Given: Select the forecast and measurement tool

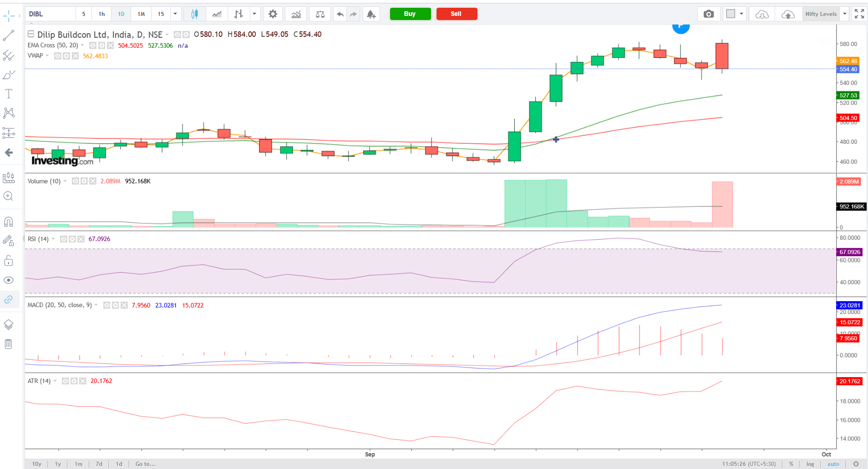Looking at the screenshot, I should pos(9,132).
